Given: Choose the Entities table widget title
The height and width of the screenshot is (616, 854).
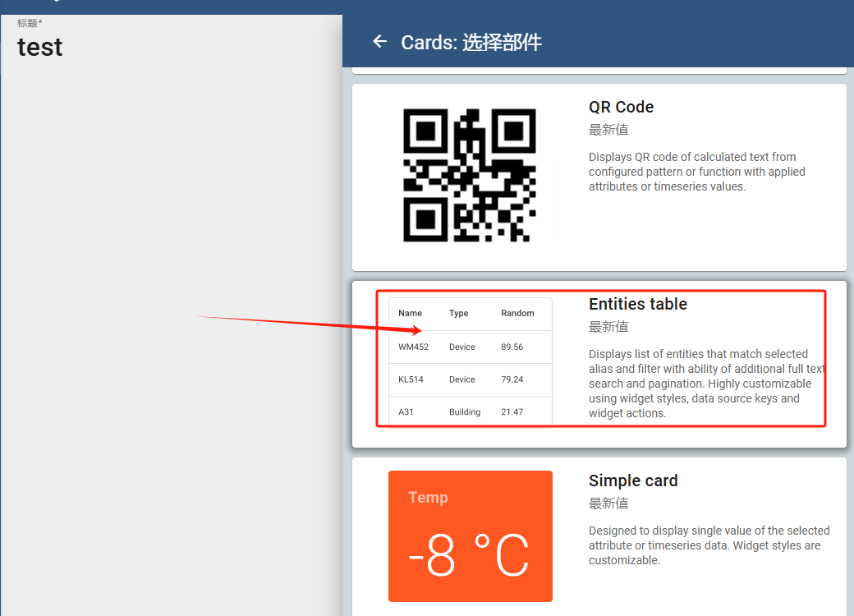Looking at the screenshot, I should pos(638,304).
